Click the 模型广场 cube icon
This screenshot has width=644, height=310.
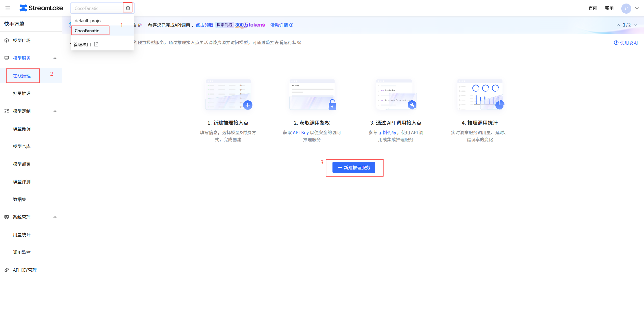click(x=7, y=40)
